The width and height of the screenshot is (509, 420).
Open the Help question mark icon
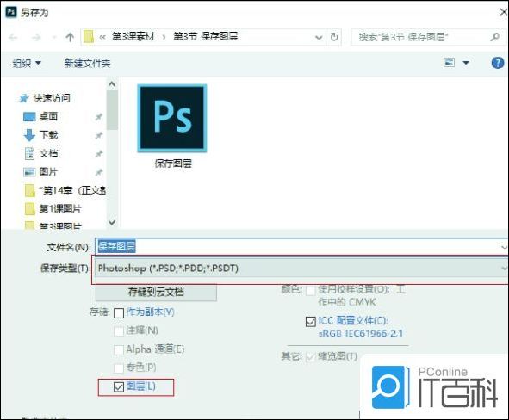click(497, 63)
